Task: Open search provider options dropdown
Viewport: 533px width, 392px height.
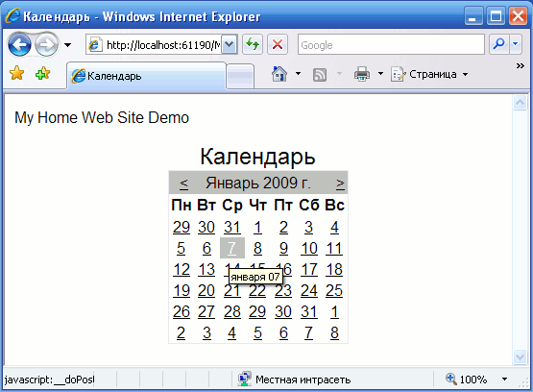Action: pos(516,44)
